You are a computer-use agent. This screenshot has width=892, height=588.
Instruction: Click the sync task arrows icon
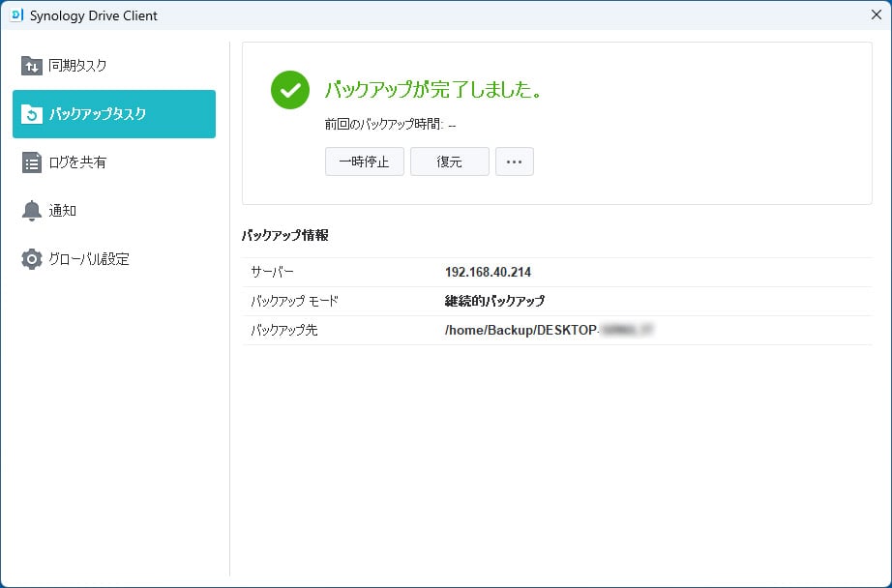[32, 66]
